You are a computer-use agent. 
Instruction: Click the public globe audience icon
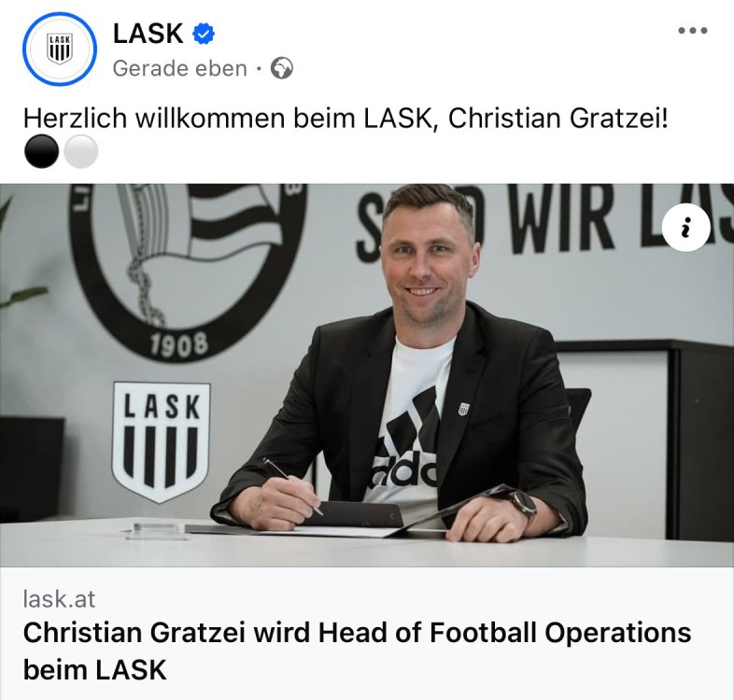pyautogui.click(x=282, y=68)
